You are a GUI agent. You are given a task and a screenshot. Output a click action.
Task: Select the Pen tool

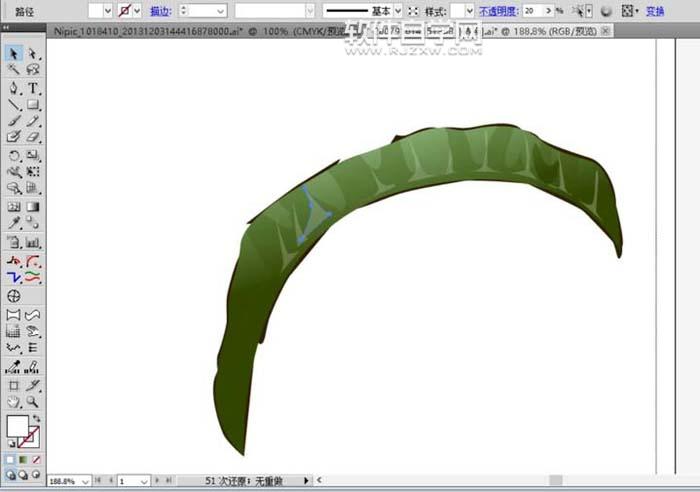14,88
